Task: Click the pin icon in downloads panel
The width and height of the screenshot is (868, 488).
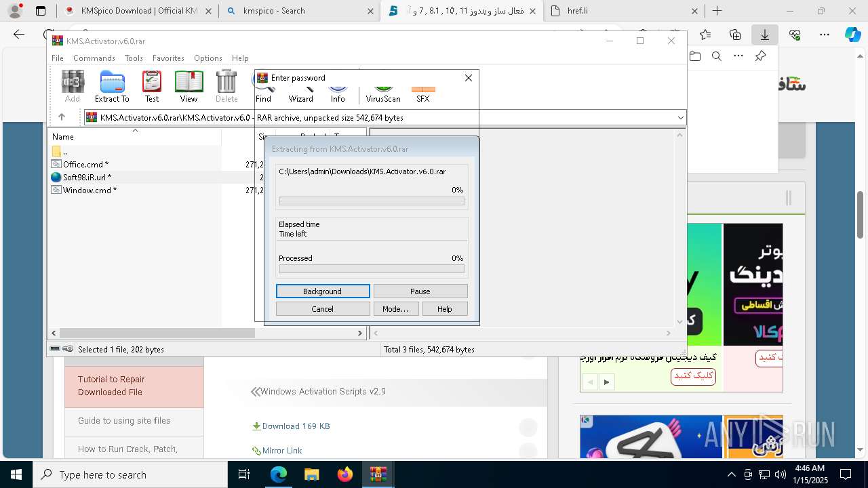Action: coord(760,56)
